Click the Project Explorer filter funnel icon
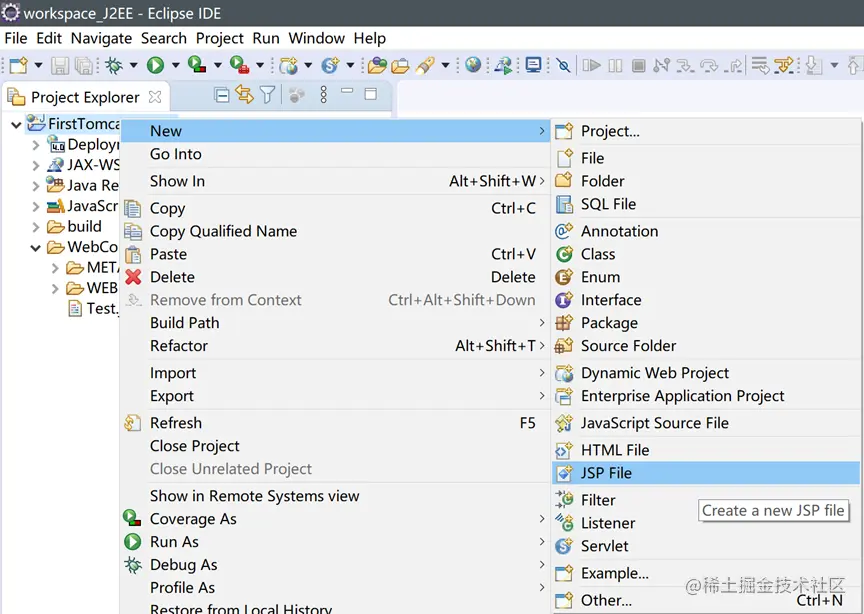 [267, 95]
